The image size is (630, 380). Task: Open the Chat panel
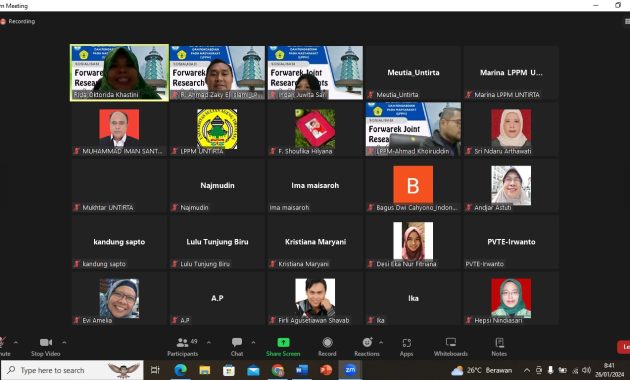click(237, 347)
